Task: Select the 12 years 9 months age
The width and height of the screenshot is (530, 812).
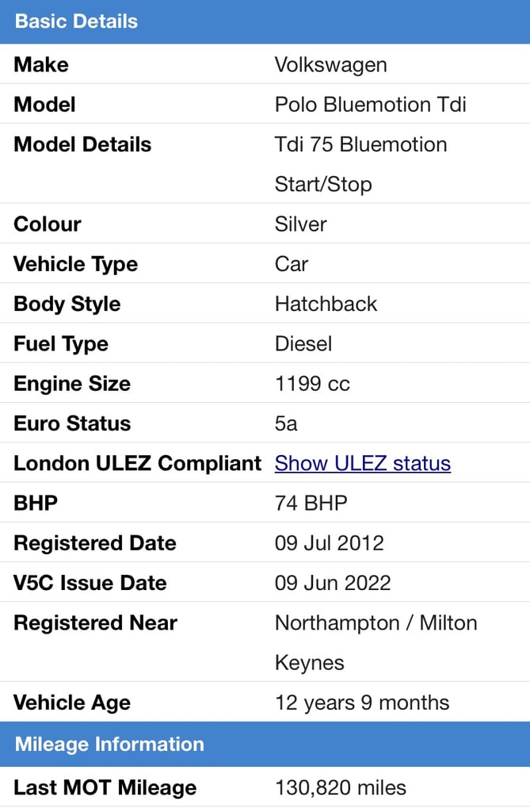Action: pyautogui.click(x=362, y=703)
